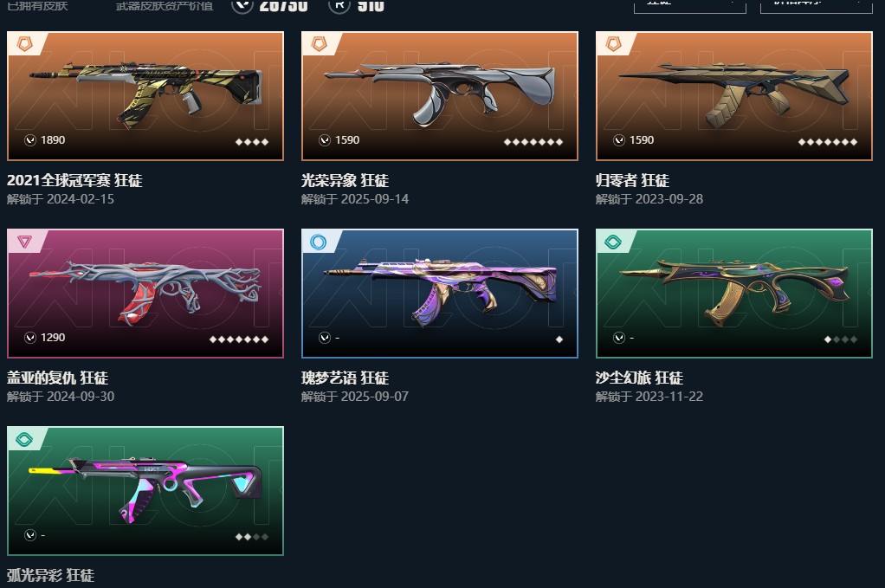Click the 已拥有皮肤 label at top left

tap(37, 6)
